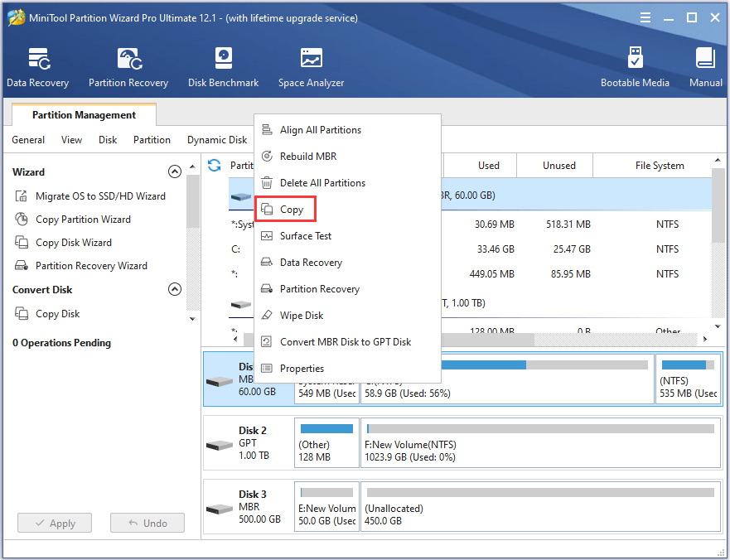Viewport: 730px width, 560px height.
Task: Select the Partition Management tab
Action: click(x=84, y=114)
